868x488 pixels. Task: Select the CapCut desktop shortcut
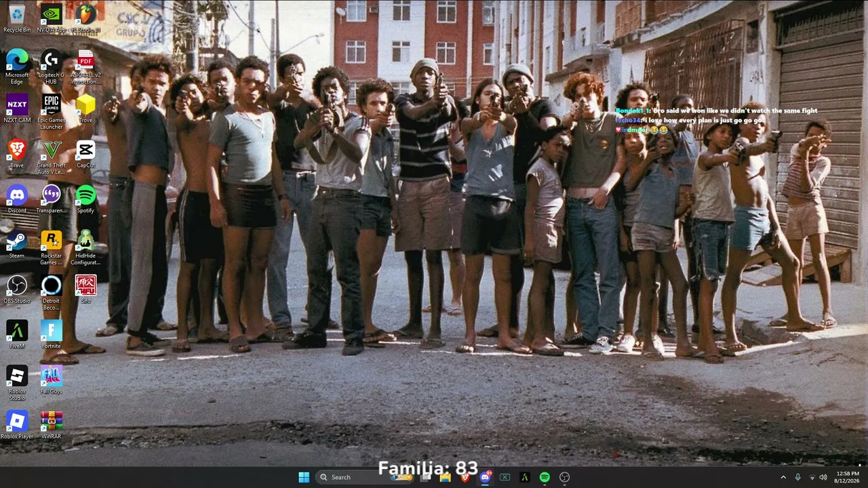pyautogui.click(x=85, y=154)
